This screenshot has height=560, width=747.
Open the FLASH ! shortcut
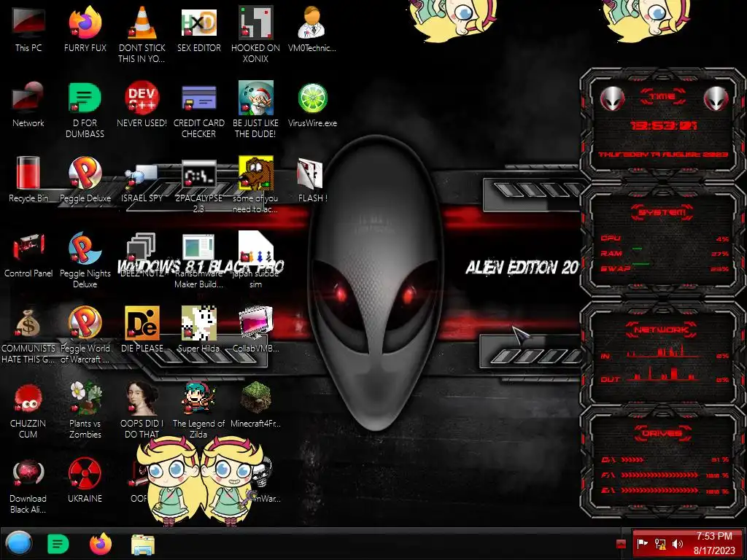(x=312, y=179)
